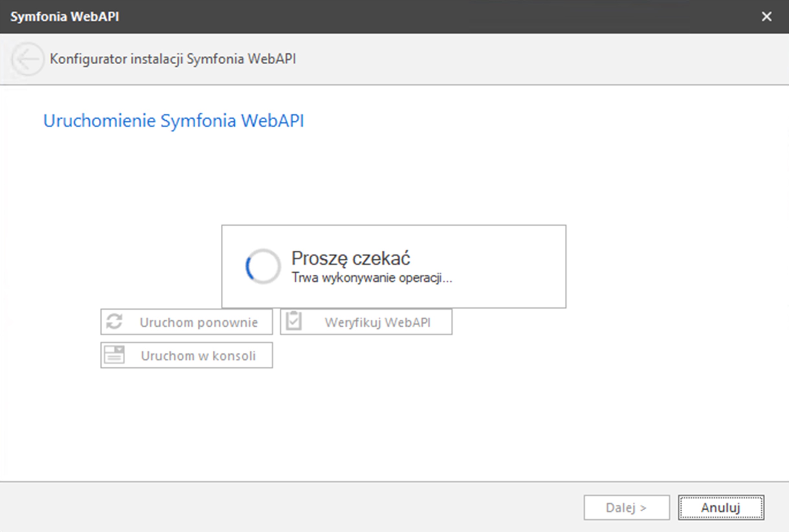Click the loading spinner circle
The image size is (789, 532).
coord(263,267)
